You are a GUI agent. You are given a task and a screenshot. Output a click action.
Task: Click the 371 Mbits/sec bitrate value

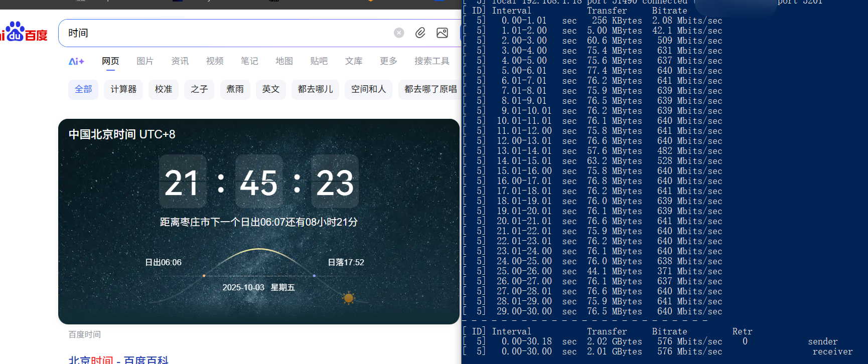click(689, 271)
